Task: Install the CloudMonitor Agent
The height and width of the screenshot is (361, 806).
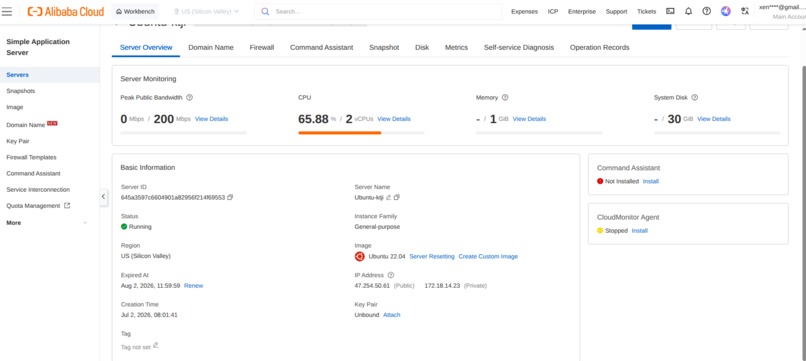Action: pyautogui.click(x=640, y=231)
